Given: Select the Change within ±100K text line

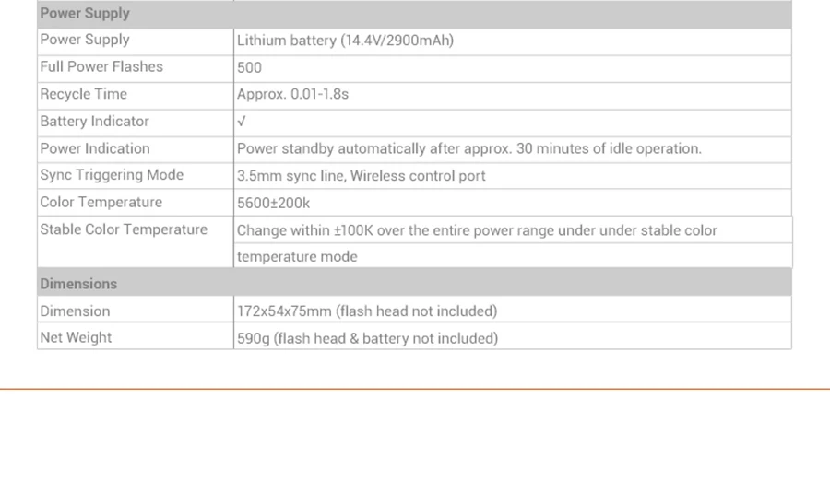Looking at the screenshot, I should coord(477,230).
